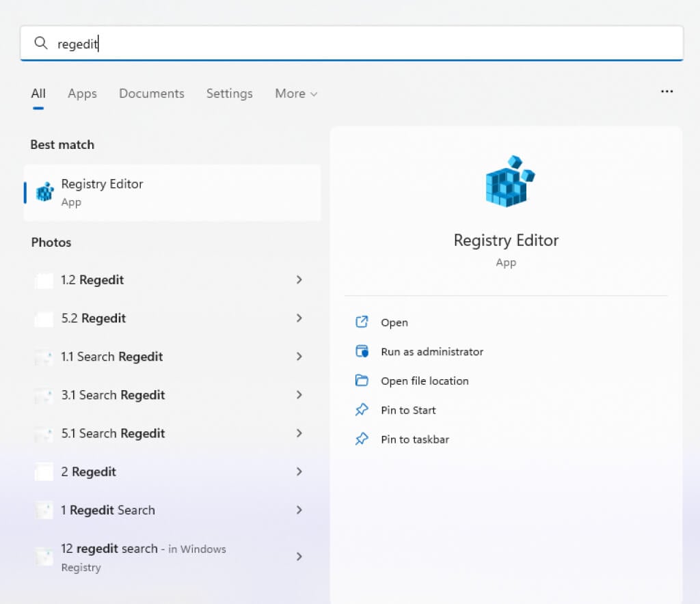Screen dimensions: 700x604
Task: Click the regedit search input field
Action: point(352,43)
